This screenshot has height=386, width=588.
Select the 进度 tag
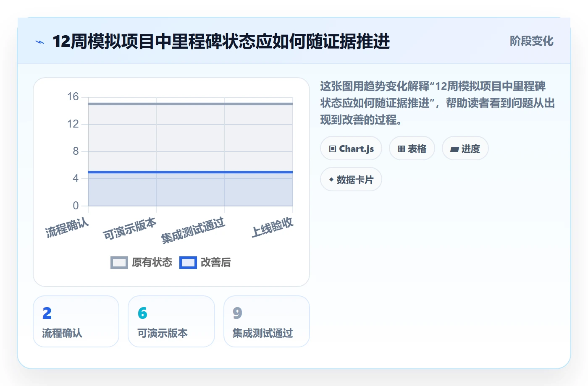(x=465, y=149)
